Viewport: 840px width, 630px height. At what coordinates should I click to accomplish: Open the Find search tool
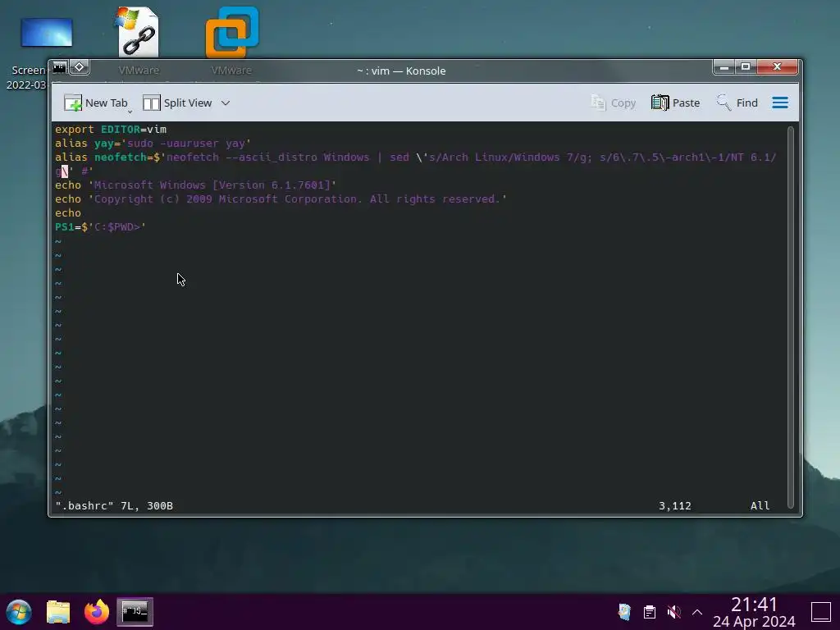737,103
